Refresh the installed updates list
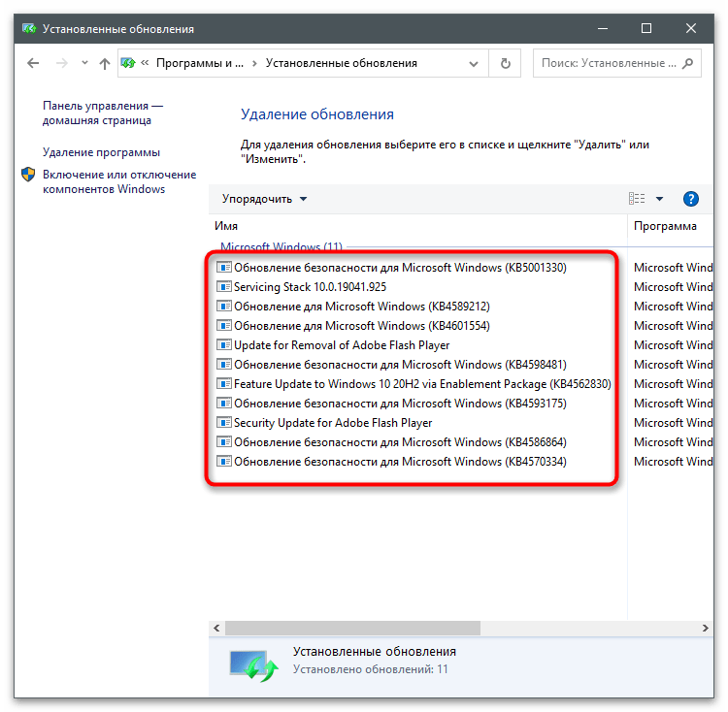The width and height of the screenshot is (728, 712). pos(505,63)
